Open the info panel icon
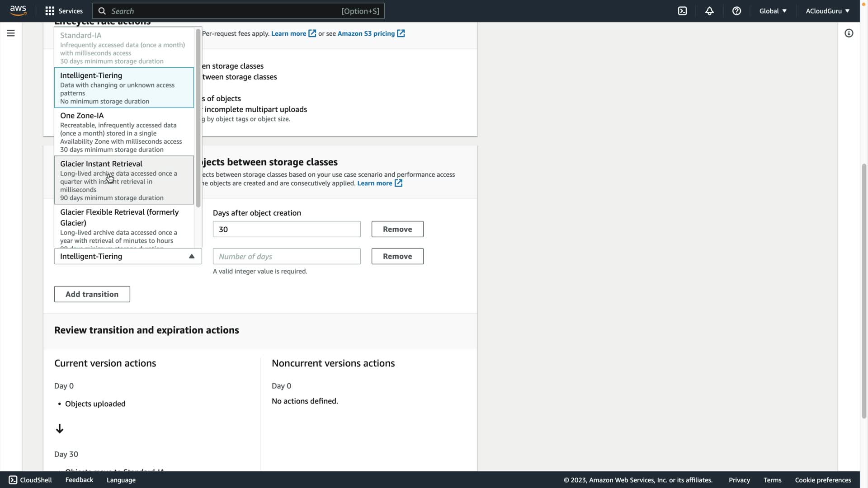The height and width of the screenshot is (488, 868). [x=849, y=33]
